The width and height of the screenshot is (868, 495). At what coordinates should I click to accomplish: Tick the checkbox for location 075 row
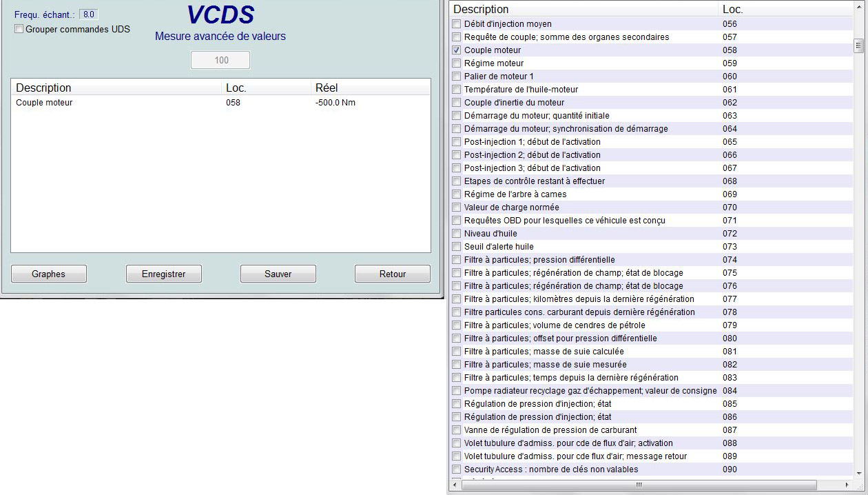click(456, 273)
